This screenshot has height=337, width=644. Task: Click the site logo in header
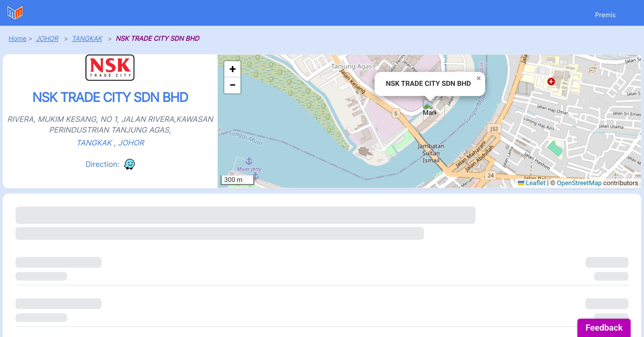click(15, 13)
